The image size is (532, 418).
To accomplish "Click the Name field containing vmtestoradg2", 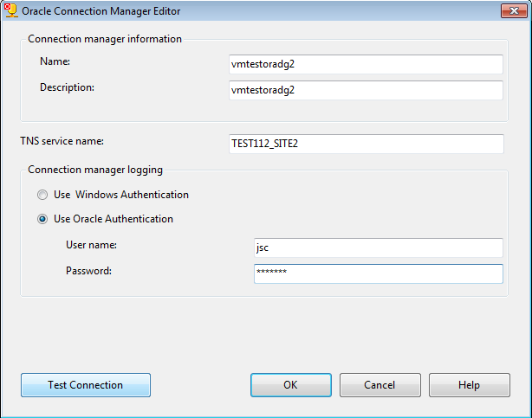I will pyautogui.click(x=366, y=65).
